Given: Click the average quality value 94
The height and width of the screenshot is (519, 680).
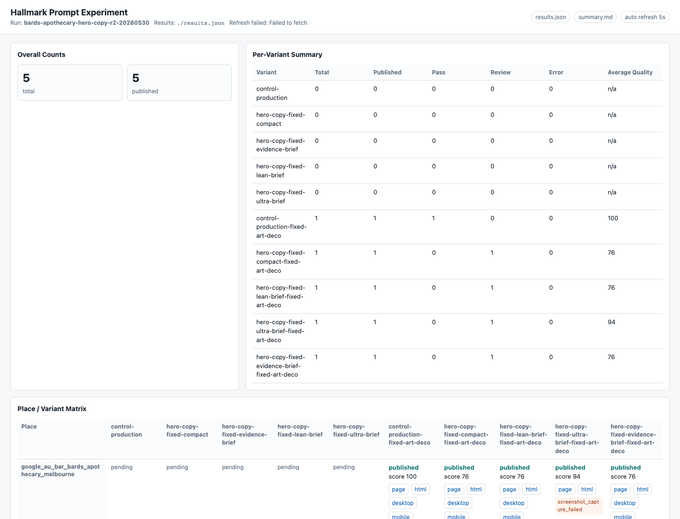Looking at the screenshot, I should 611,322.
